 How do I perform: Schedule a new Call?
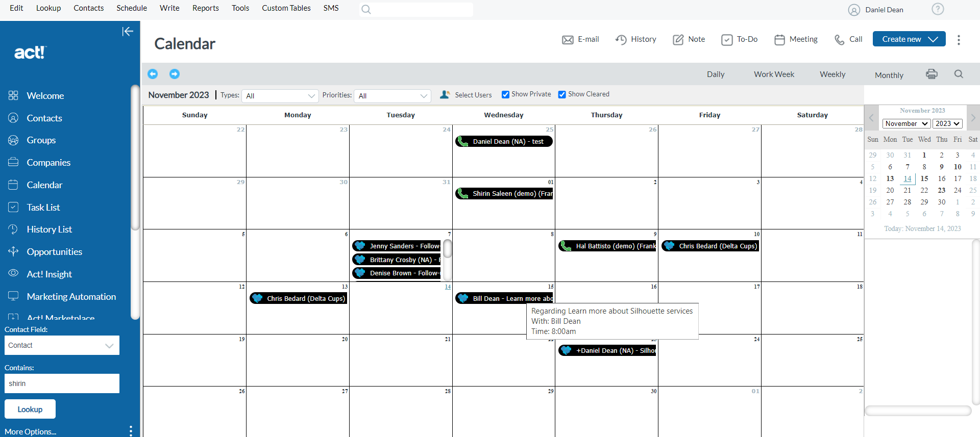(848, 39)
